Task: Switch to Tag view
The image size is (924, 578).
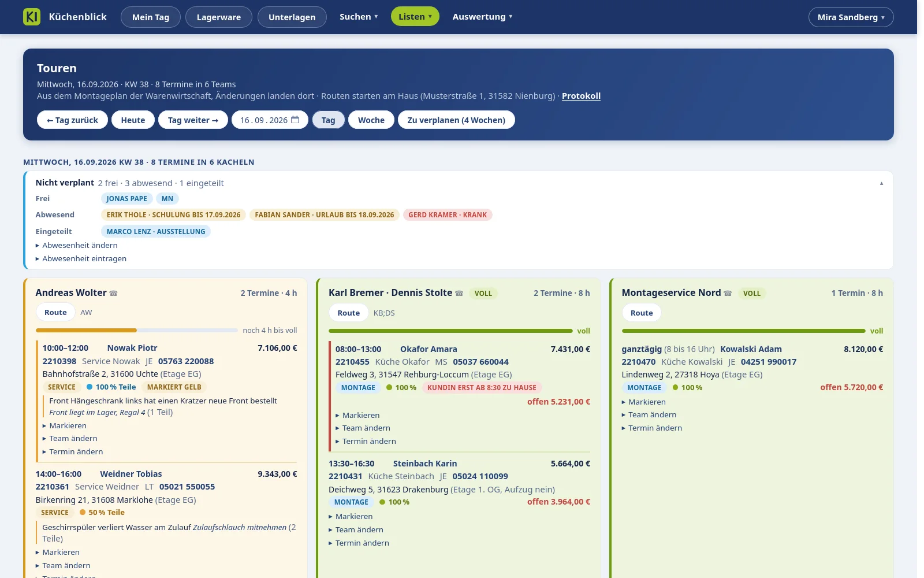Action: [x=328, y=120]
